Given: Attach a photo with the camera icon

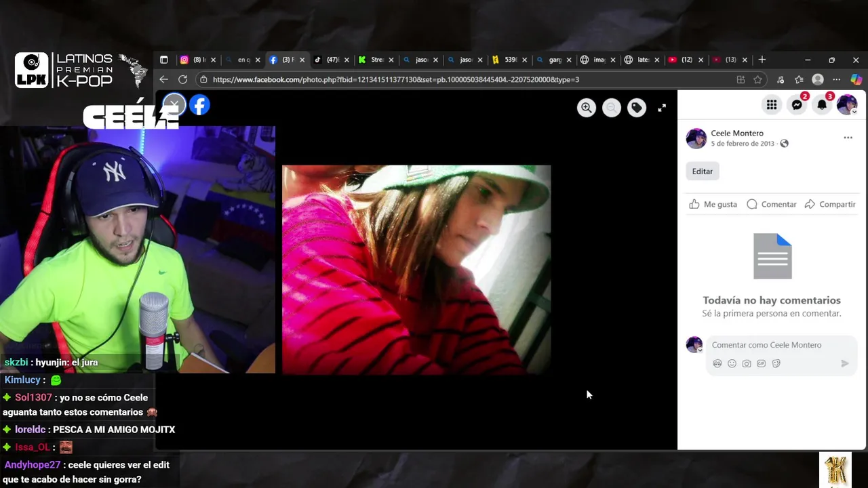Looking at the screenshot, I should 747,364.
